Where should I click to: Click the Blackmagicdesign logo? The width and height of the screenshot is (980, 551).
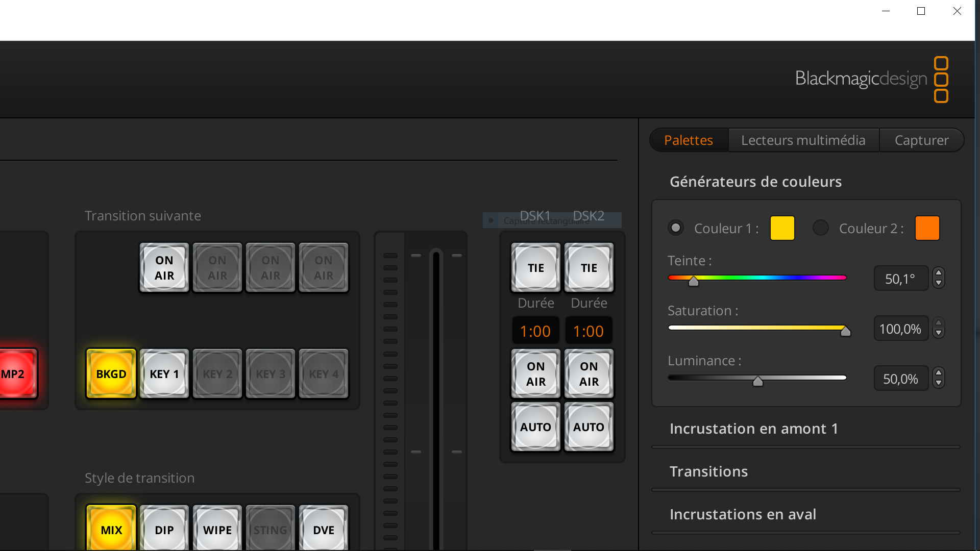coord(872,79)
